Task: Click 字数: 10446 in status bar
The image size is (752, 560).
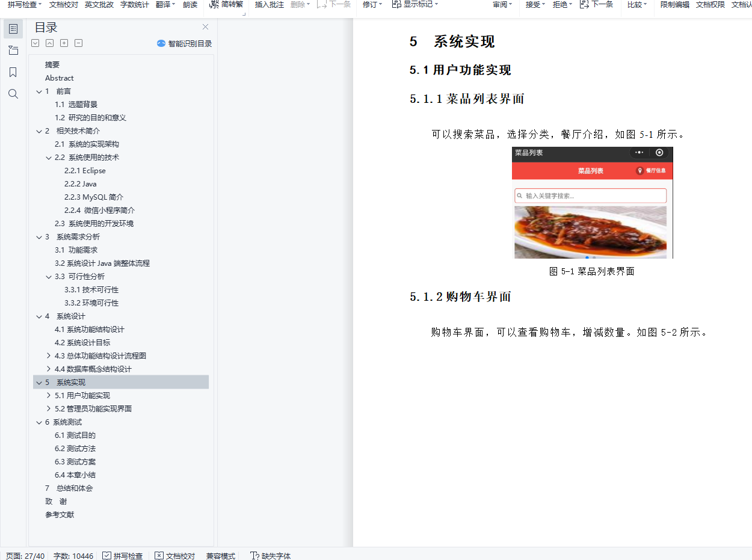Action: pos(73,556)
